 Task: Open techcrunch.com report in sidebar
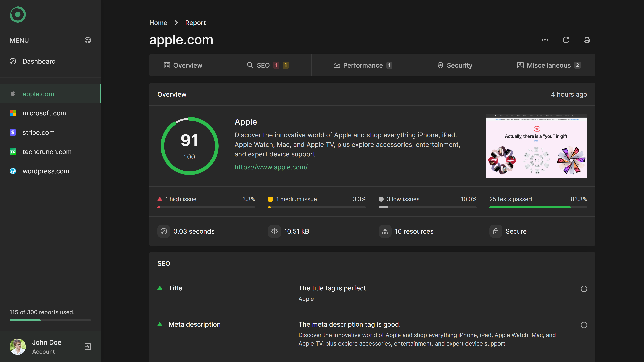click(47, 152)
